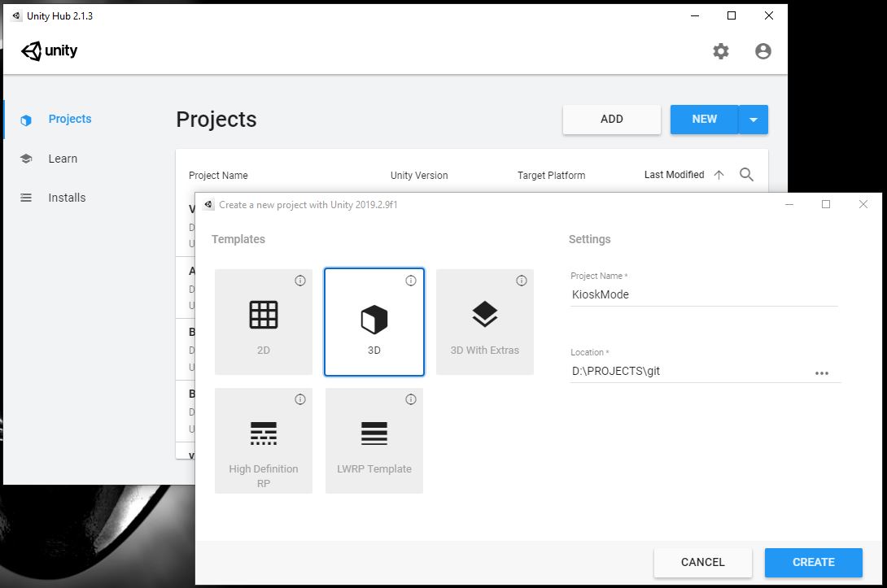Viewport: 887px width, 588px height.
Task: Select the 2D template
Action: 264,322
